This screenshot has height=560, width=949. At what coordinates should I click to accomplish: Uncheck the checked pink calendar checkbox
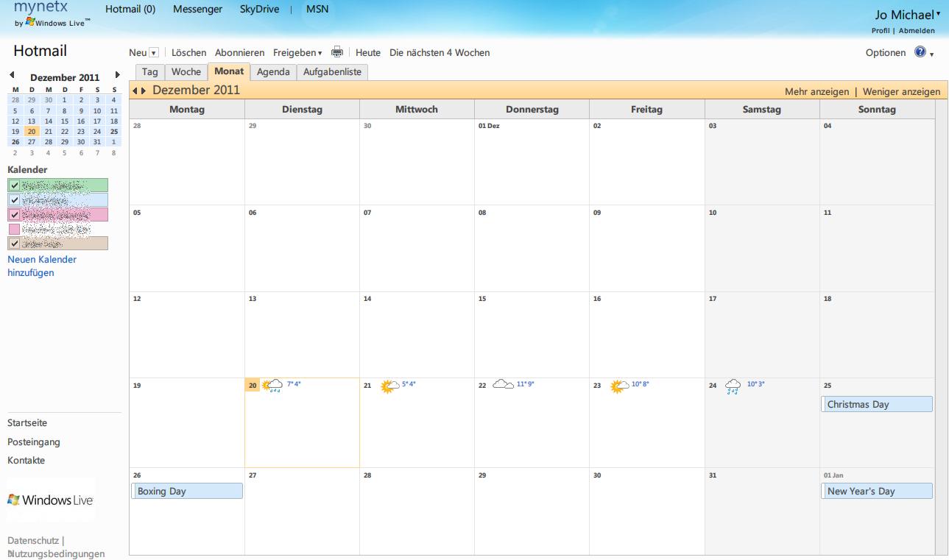(14, 214)
